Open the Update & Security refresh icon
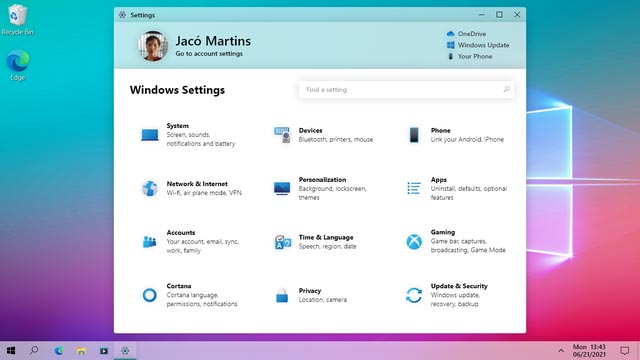Image resolution: width=640 pixels, height=360 pixels. point(414,295)
